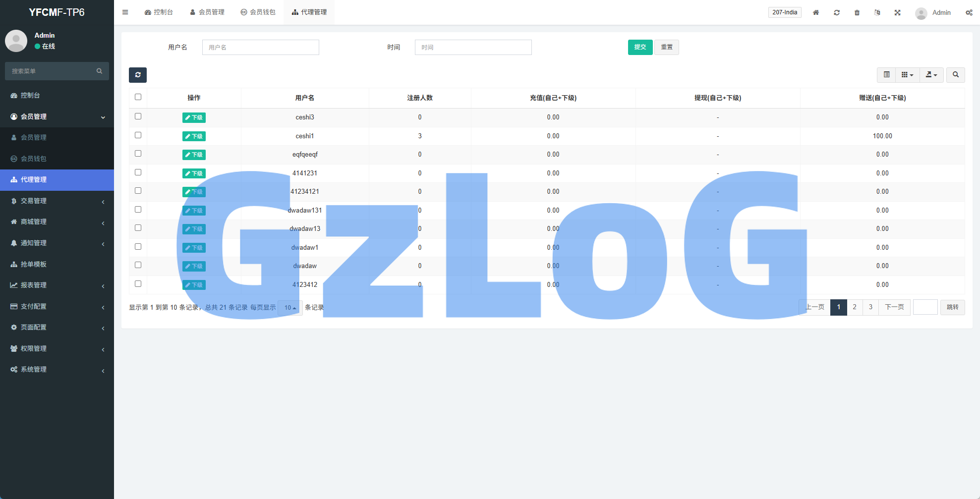Screen dimensions: 980x499
Task: Open the 下级 button for user ceshi3
Action: [x=194, y=117]
